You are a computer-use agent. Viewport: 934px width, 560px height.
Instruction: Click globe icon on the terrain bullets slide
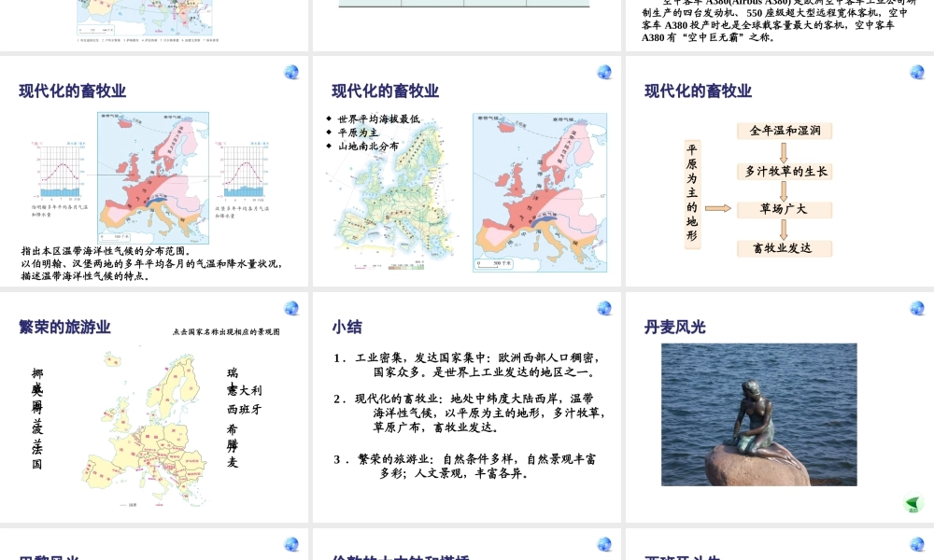[x=604, y=72]
